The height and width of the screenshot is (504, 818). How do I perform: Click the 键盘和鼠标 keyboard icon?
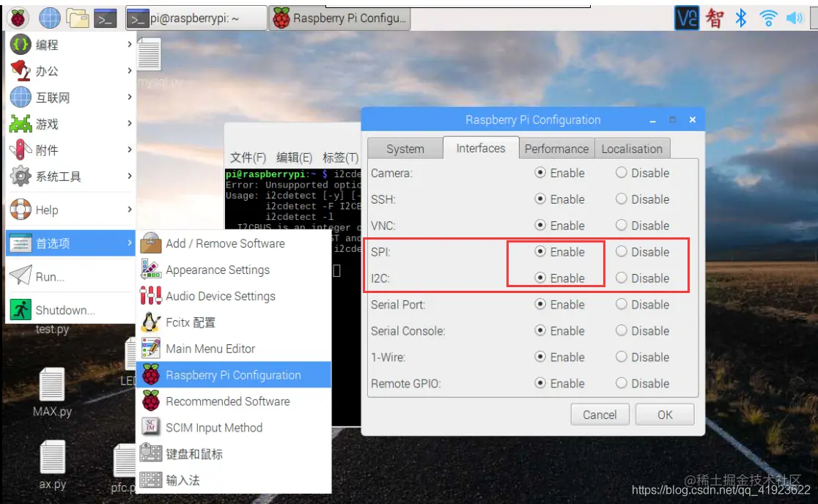click(x=151, y=453)
